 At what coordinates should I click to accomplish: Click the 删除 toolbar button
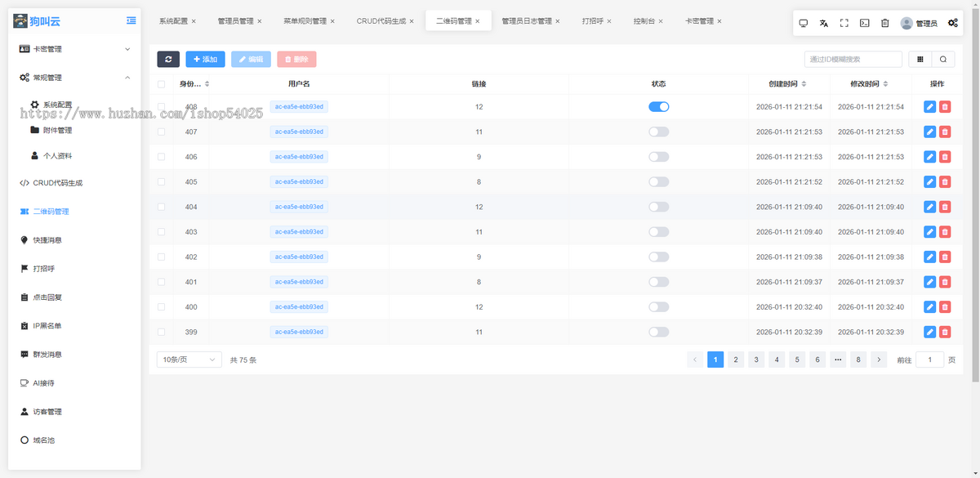point(296,59)
